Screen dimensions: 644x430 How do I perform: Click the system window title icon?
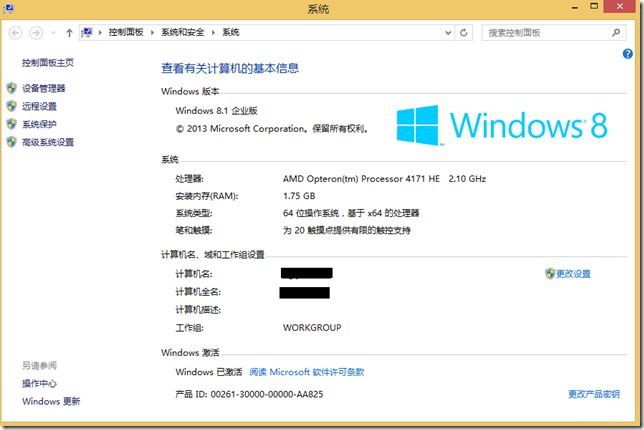pos(9,7)
